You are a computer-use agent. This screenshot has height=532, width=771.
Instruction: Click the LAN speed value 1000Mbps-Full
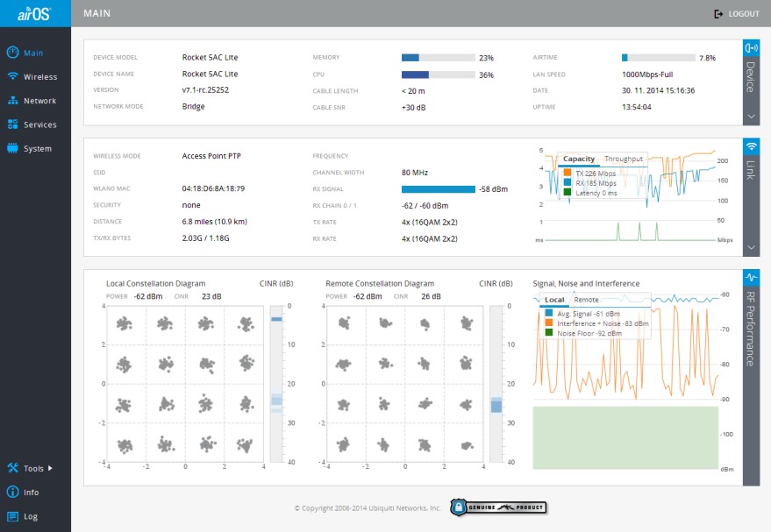click(x=647, y=74)
